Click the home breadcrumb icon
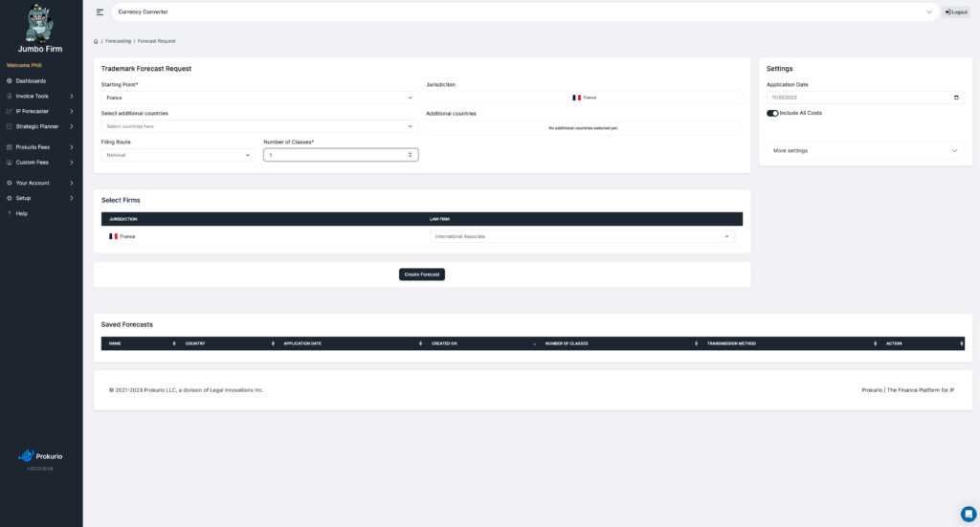Viewport: 980px width, 527px height. (96, 41)
